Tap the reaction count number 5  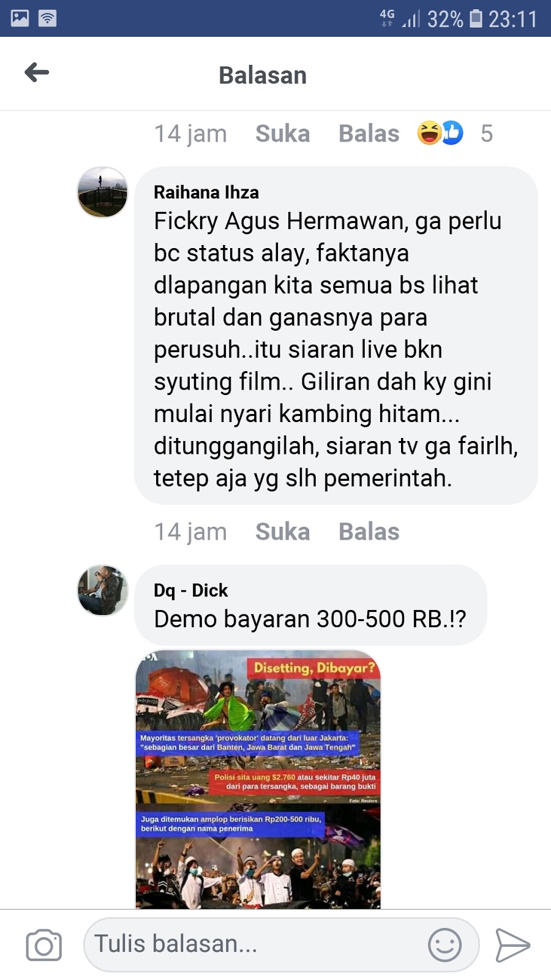[x=487, y=134]
